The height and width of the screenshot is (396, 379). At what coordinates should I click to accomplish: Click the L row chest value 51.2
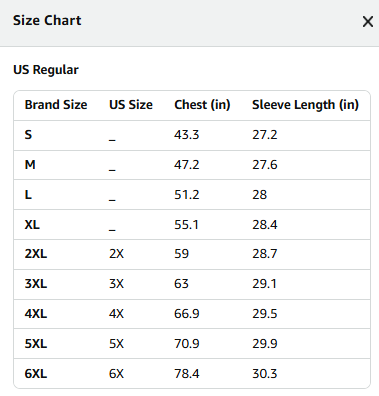point(187,195)
